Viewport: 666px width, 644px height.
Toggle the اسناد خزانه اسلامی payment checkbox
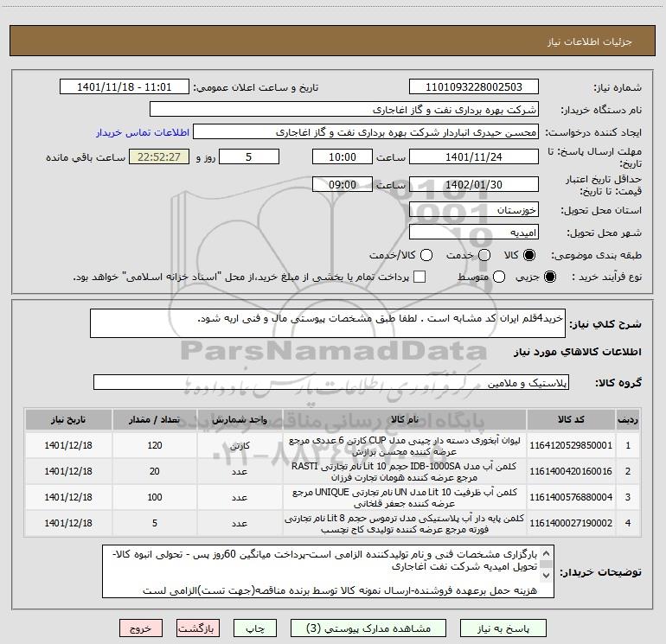(x=419, y=277)
